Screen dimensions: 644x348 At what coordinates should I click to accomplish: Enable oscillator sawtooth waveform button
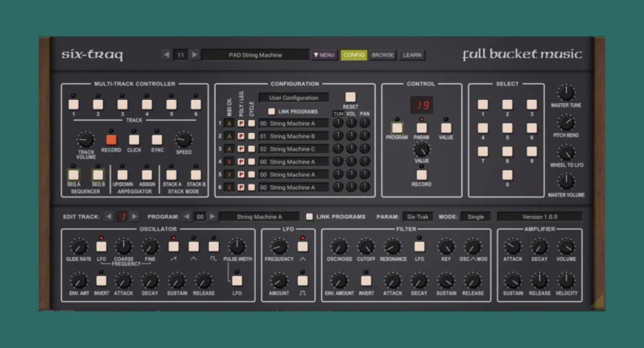pos(173,246)
